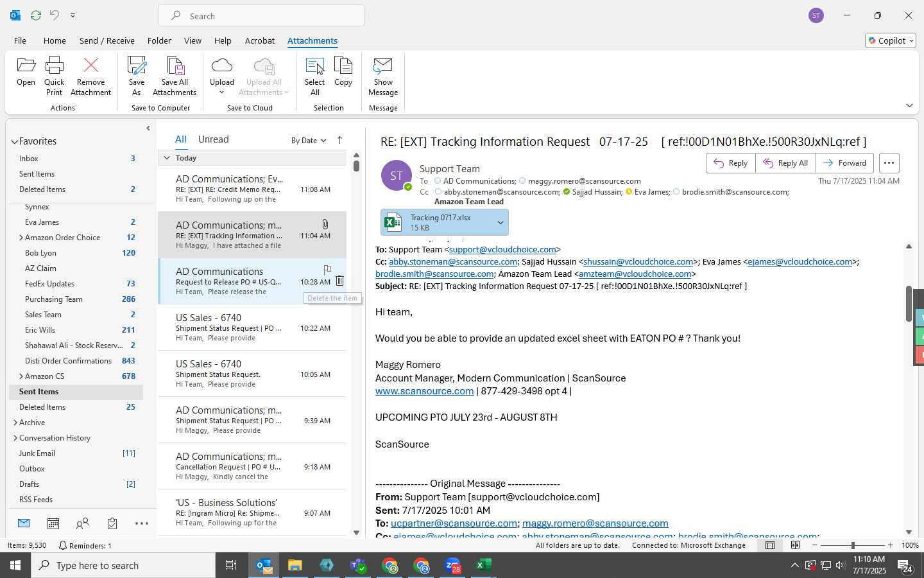924x578 pixels.
Task: Switch to Reading view in status bar
Action: click(x=795, y=545)
